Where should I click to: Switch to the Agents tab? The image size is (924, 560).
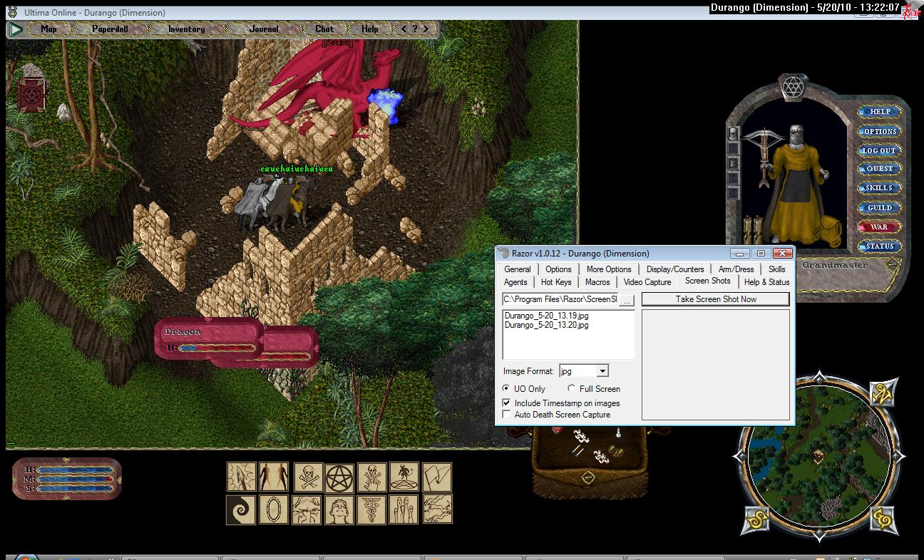click(515, 282)
